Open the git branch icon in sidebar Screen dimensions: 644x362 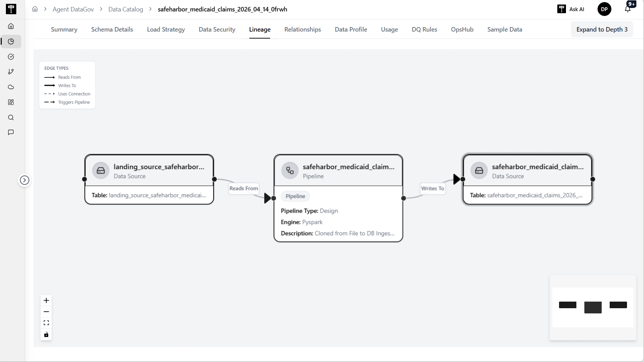click(11, 71)
